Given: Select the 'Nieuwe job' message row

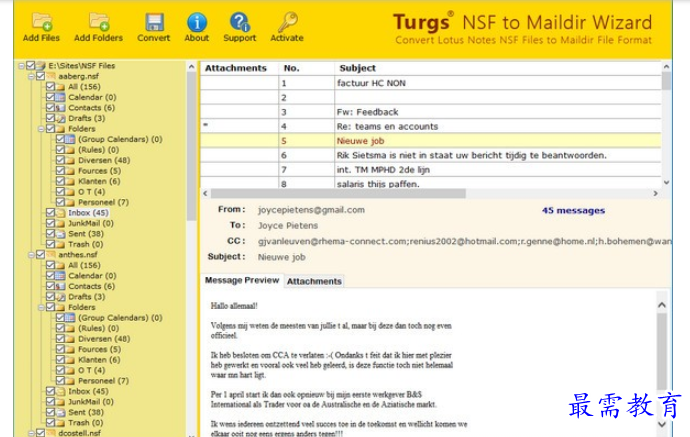Looking at the screenshot, I should pos(431,141).
